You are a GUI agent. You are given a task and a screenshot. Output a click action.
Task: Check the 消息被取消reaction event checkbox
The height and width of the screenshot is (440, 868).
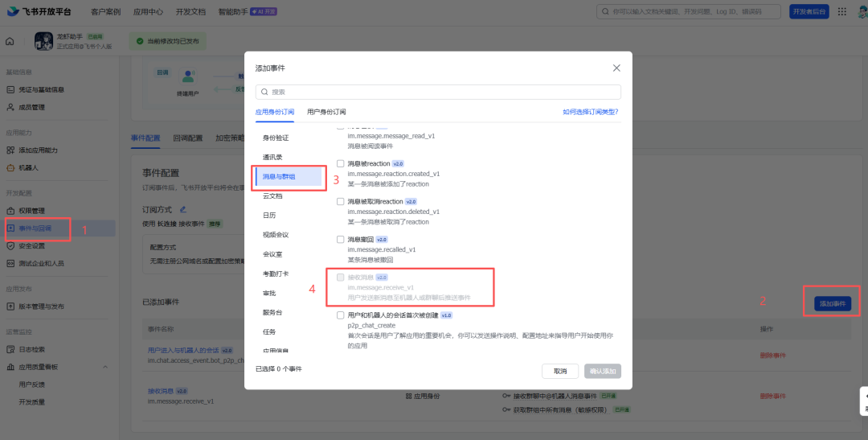pos(341,201)
